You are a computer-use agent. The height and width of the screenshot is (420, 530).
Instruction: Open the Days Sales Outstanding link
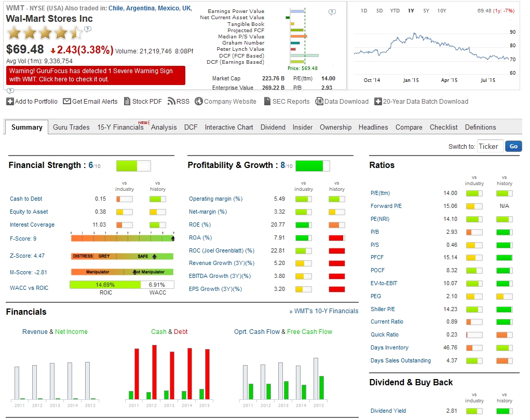coord(401,360)
